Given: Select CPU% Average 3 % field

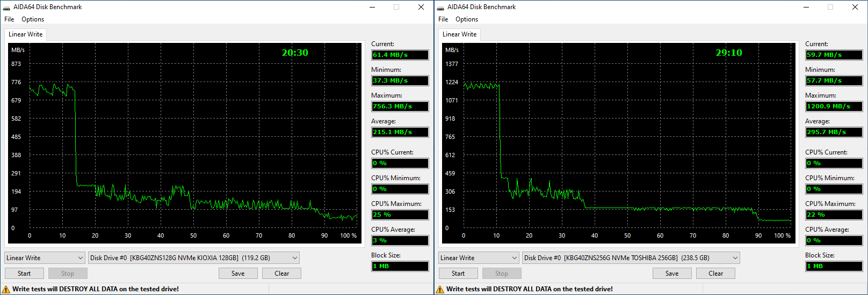Looking at the screenshot, I should pos(400,240).
